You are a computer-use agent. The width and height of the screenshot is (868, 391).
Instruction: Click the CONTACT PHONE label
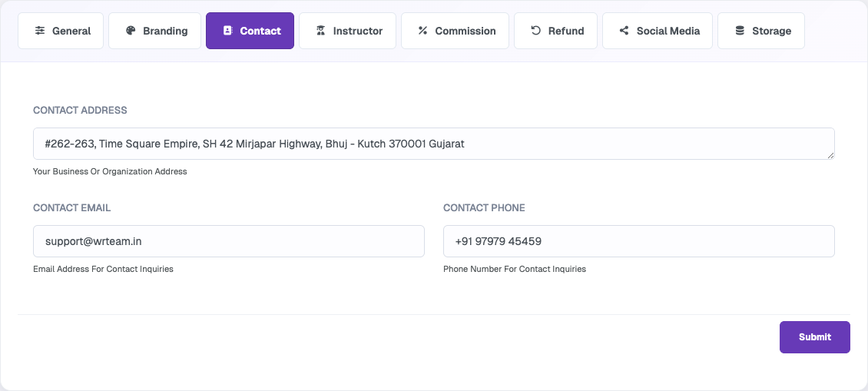(x=485, y=207)
